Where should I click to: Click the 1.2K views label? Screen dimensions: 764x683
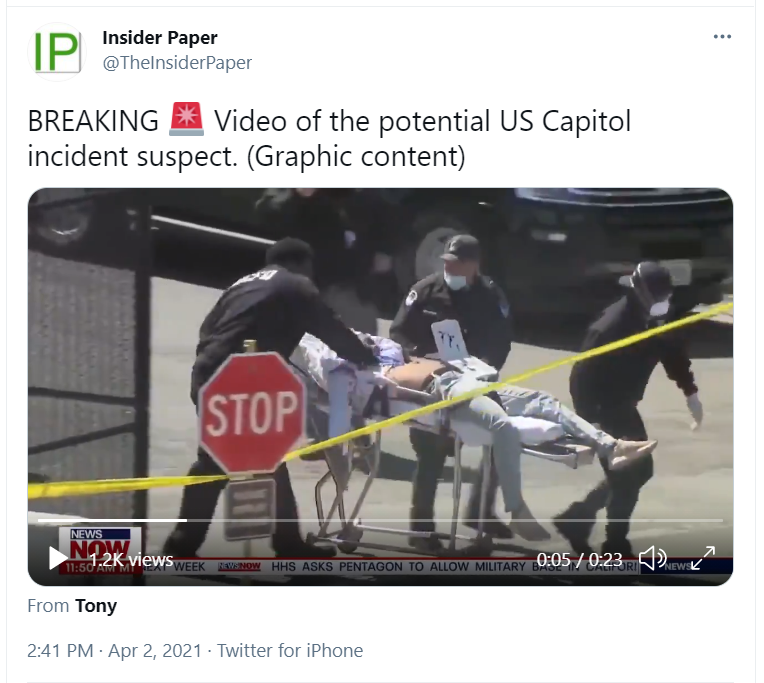click(131, 560)
